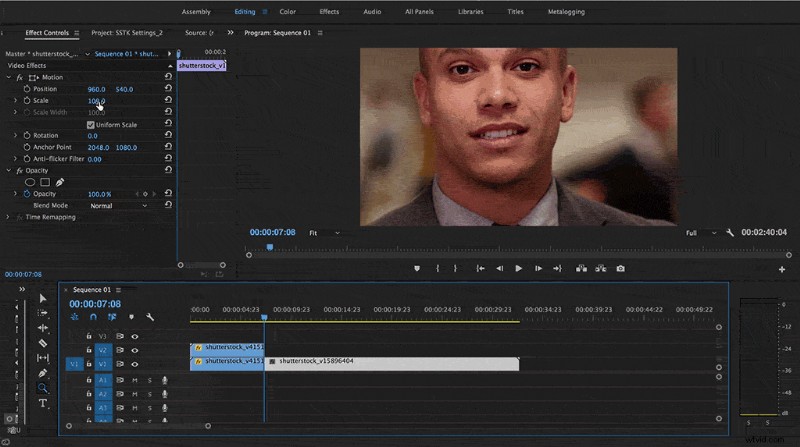Click the Program monitor playhead marker
Image resolution: width=800 pixels, height=447 pixels.
270,247
